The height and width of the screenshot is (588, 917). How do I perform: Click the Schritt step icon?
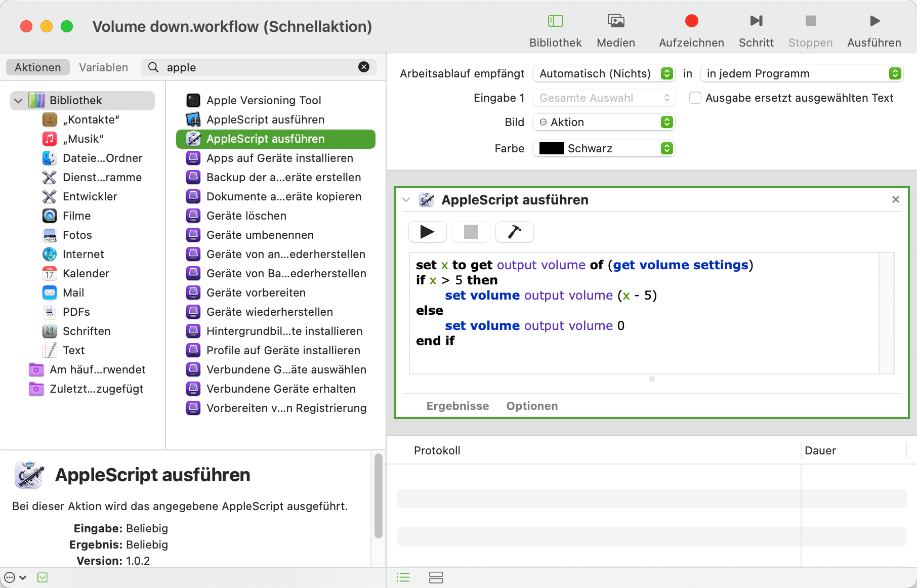[x=756, y=21]
